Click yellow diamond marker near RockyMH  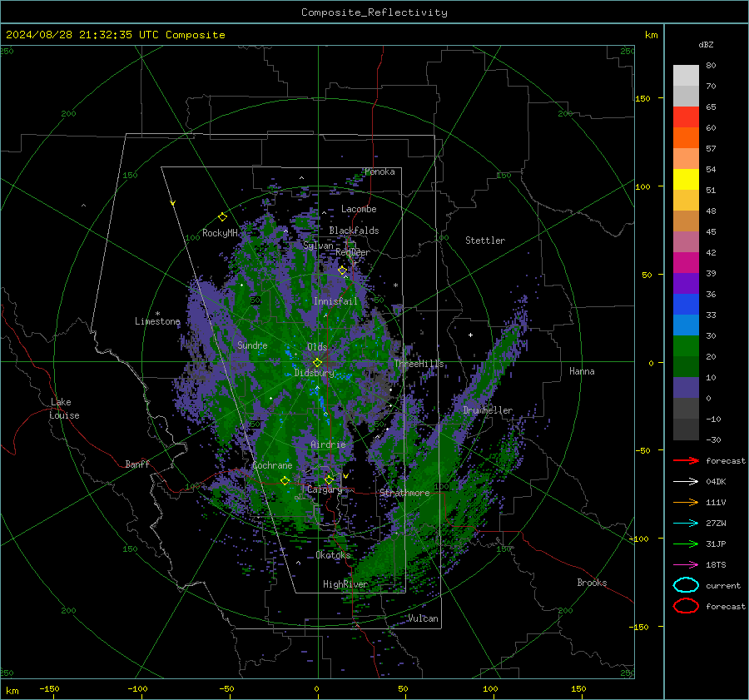(222, 217)
